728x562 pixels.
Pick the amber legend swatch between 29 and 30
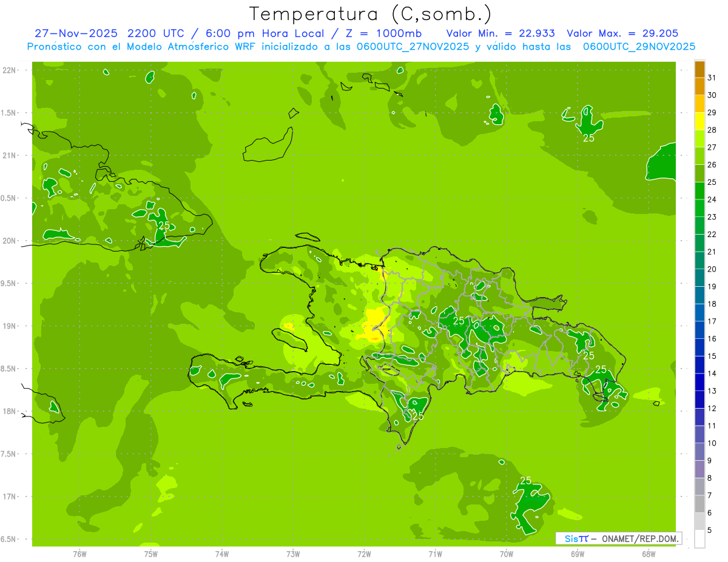point(699,104)
